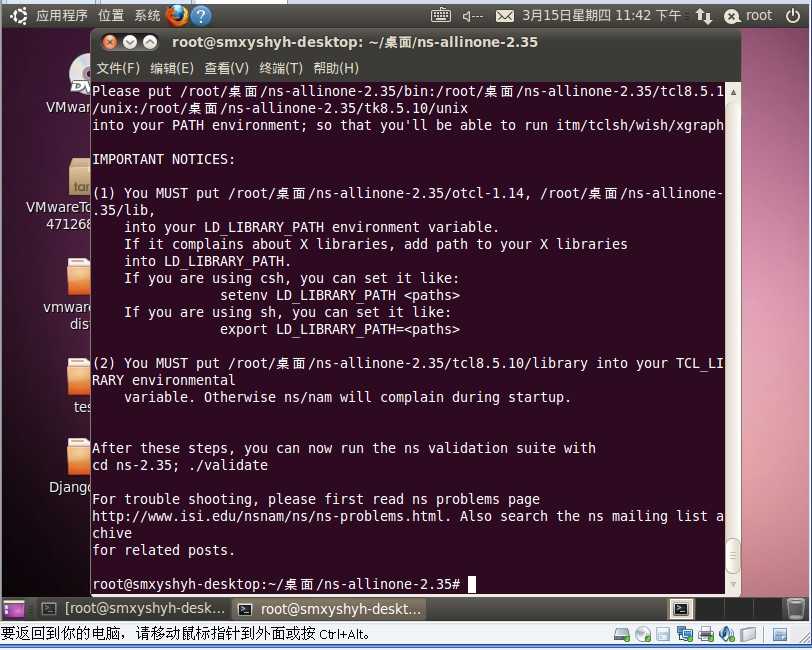Click the terminal scrollbar thumb
Screen dimensions: 812x650
[733, 556]
